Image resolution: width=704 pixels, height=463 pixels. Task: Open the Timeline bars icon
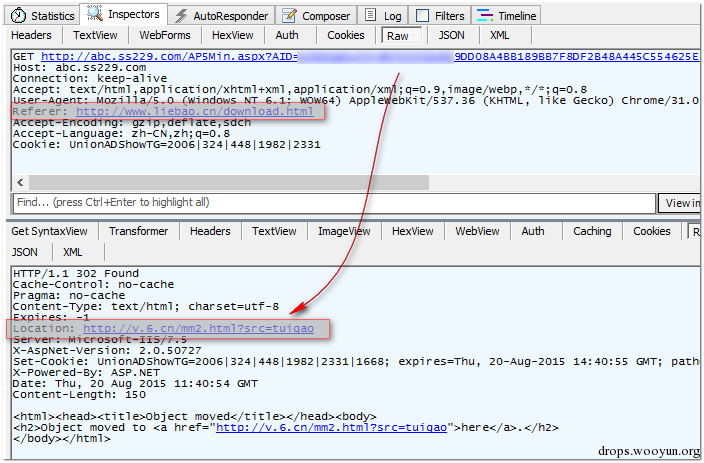point(484,16)
